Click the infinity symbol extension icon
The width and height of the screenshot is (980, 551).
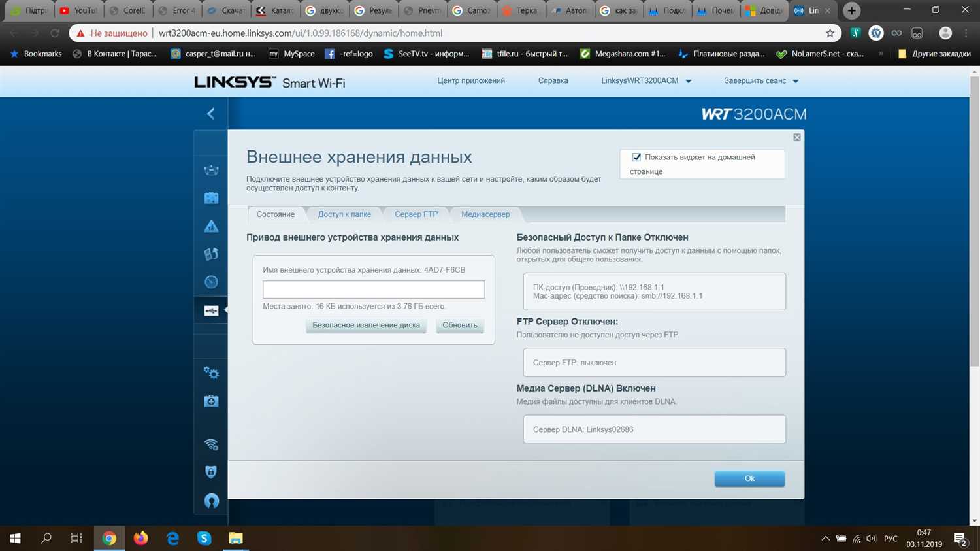click(896, 33)
